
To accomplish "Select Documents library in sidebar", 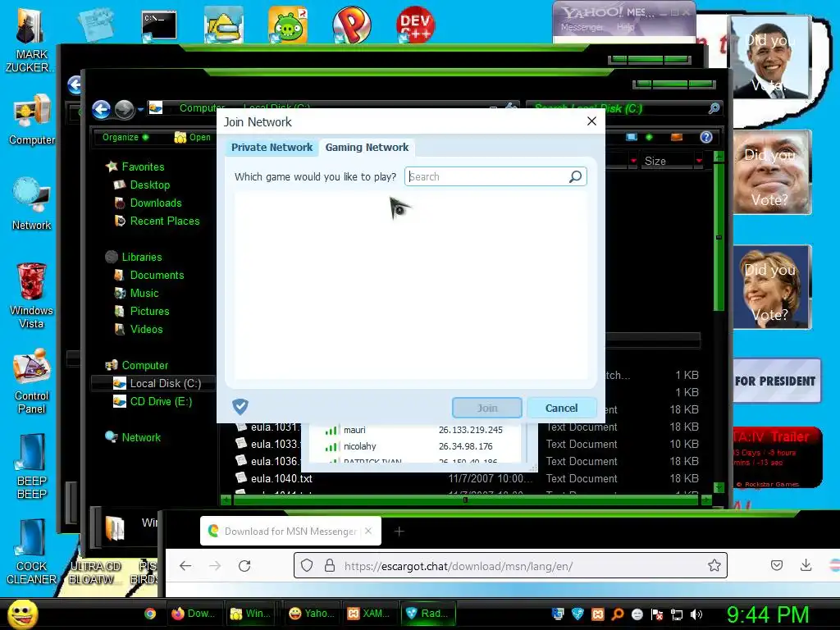I will coord(157,276).
